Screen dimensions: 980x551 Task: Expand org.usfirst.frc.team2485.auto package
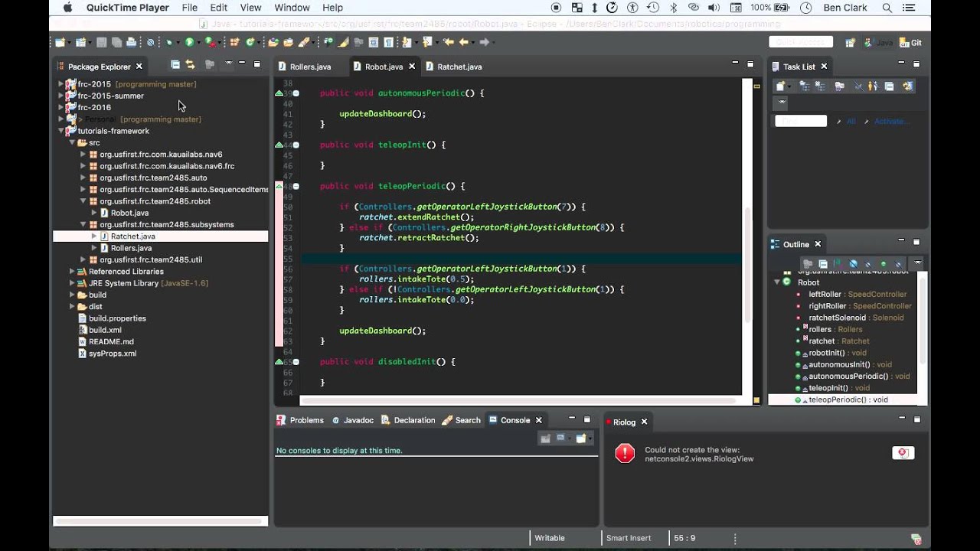pos(83,178)
